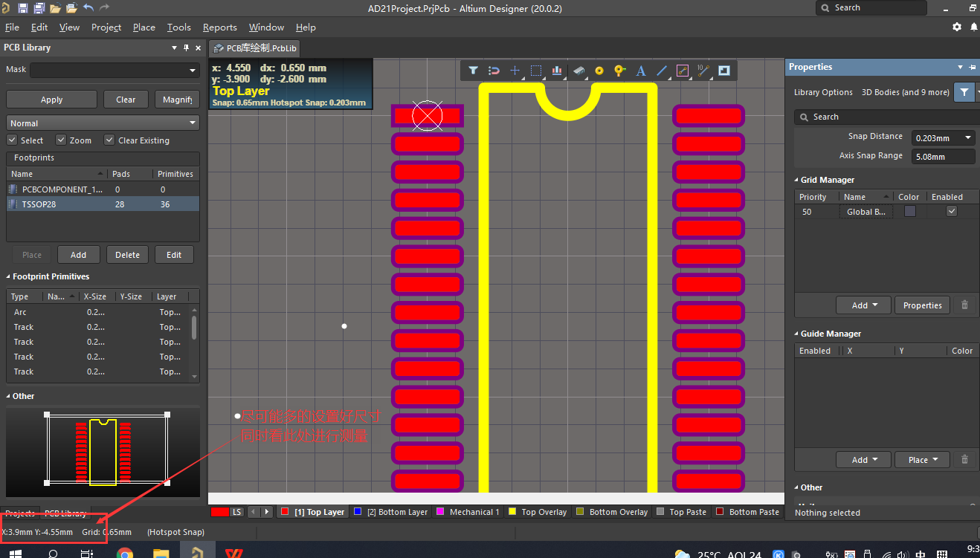Click the Undo arrow icon
Image resolution: width=980 pixels, height=558 pixels.
click(x=88, y=8)
